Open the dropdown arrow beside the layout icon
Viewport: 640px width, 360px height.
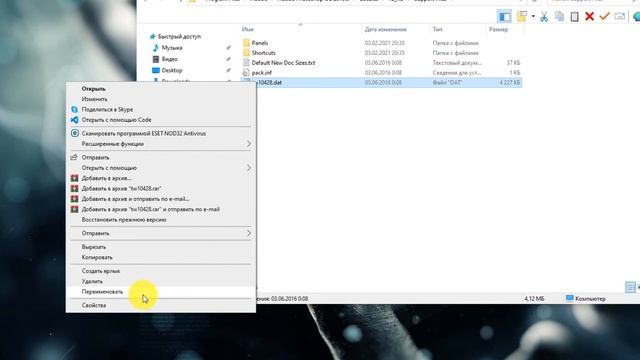pos(533,16)
